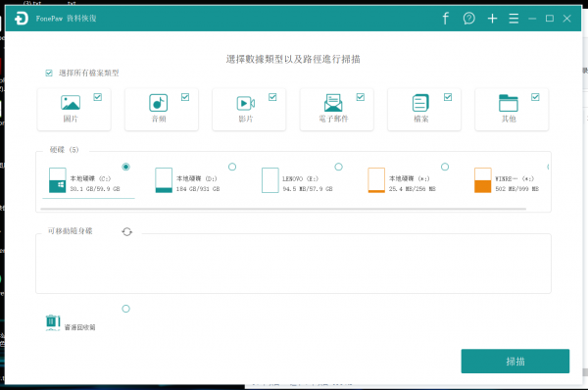This screenshot has width=588, height=390.
Task: Uncheck the 檔案 checkbox
Action: [x=448, y=97]
